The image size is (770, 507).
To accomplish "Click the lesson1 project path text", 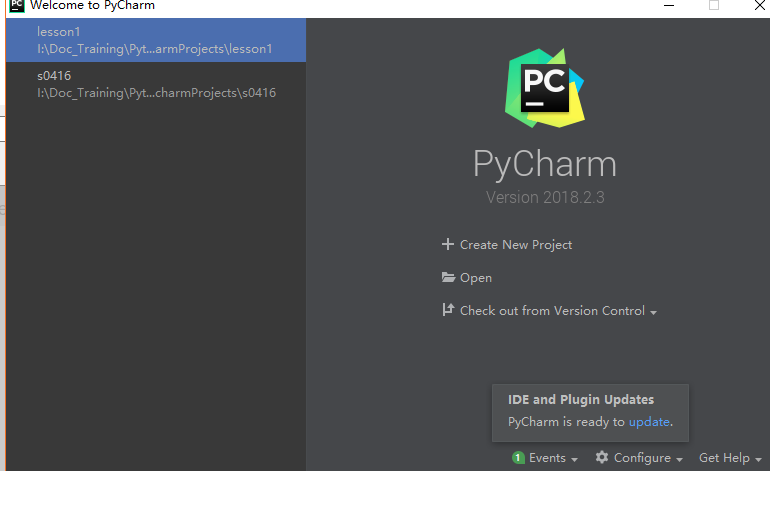I will 155,49.
